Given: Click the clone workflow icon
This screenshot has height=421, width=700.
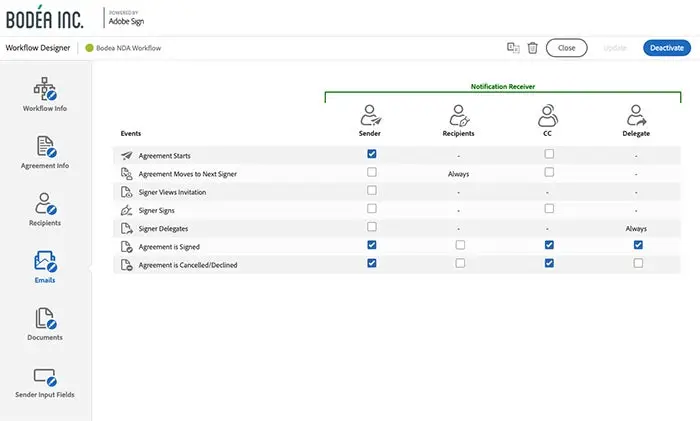Looking at the screenshot, I should (513, 47).
